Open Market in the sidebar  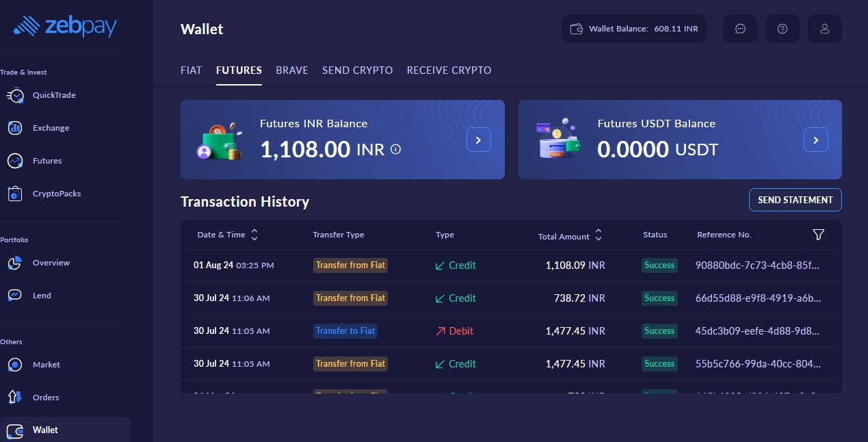pos(34,365)
